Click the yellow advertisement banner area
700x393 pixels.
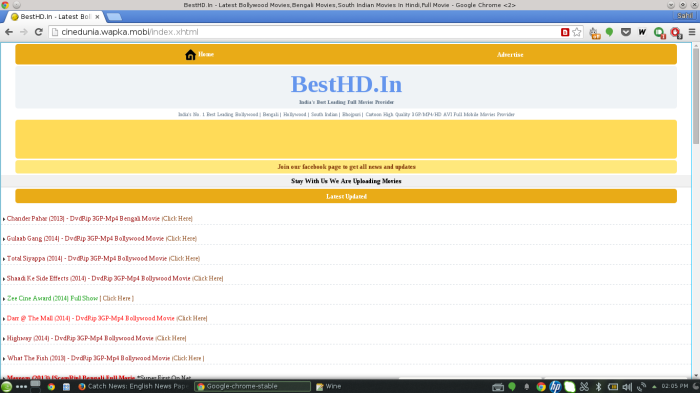346,139
